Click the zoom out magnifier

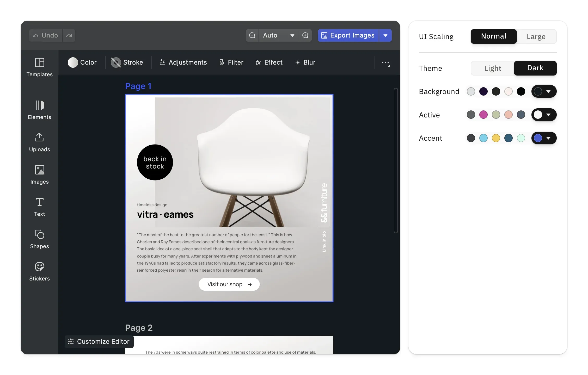tap(252, 35)
